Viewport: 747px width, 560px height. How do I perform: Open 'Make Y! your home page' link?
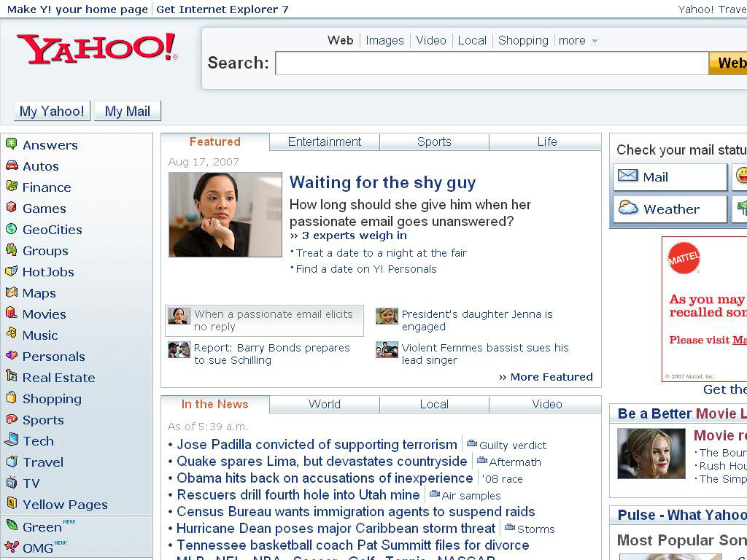(77, 9)
